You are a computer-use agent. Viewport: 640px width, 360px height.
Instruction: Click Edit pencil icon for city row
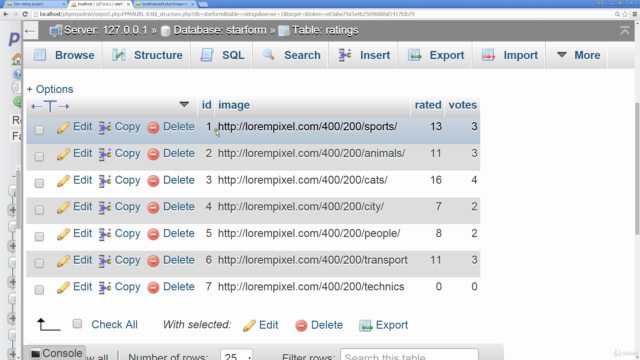[x=63, y=207]
